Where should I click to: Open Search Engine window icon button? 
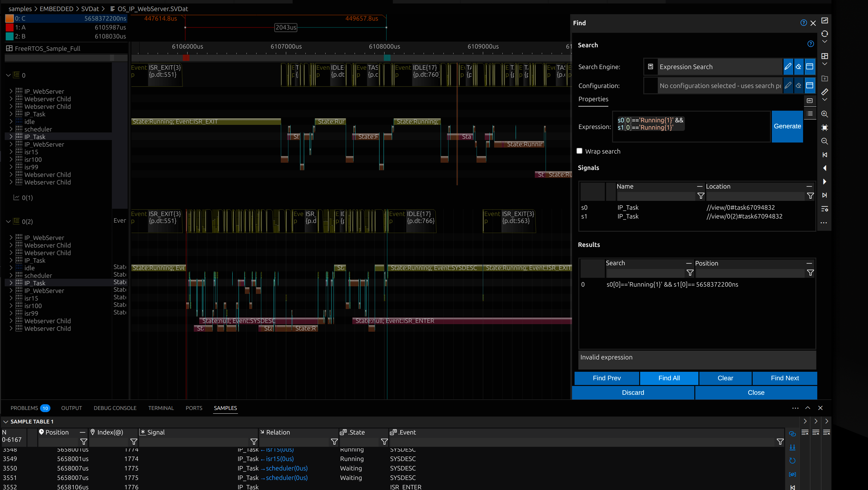(x=809, y=67)
